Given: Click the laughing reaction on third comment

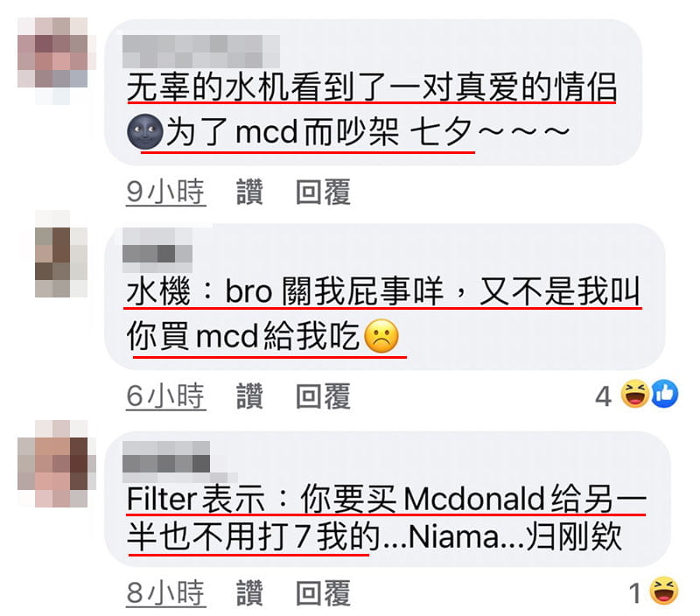Looking at the screenshot, I should (x=664, y=591).
